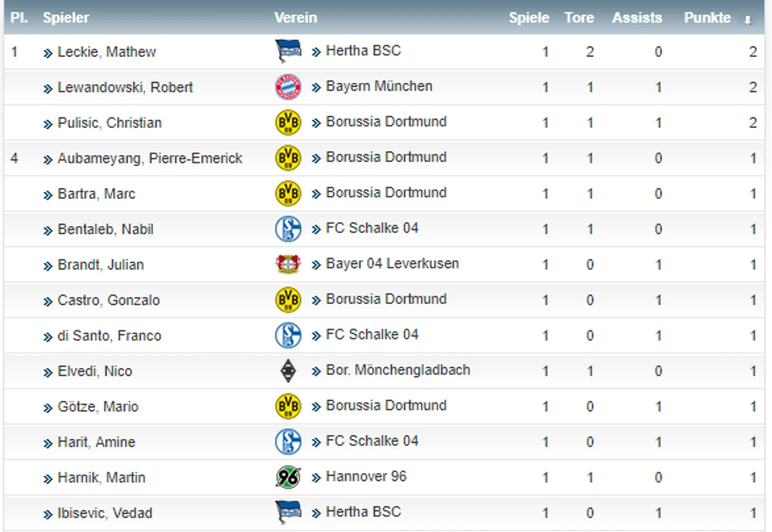Click the Verein column header

(296, 18)
